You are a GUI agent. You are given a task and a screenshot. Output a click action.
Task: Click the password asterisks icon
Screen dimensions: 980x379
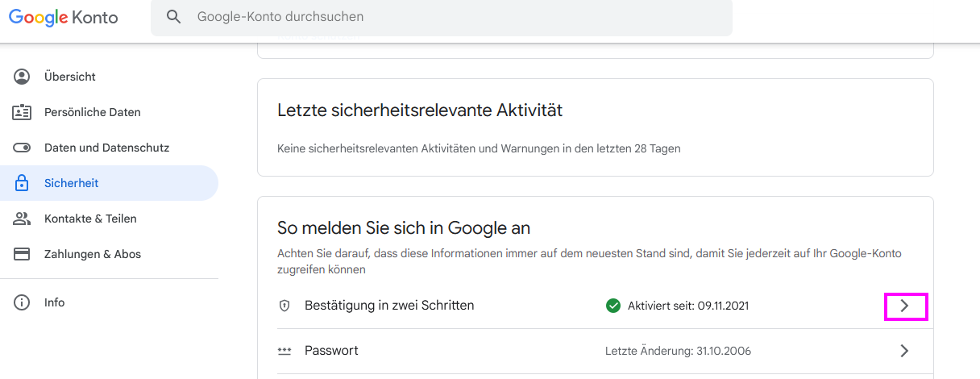click(284, 351)
